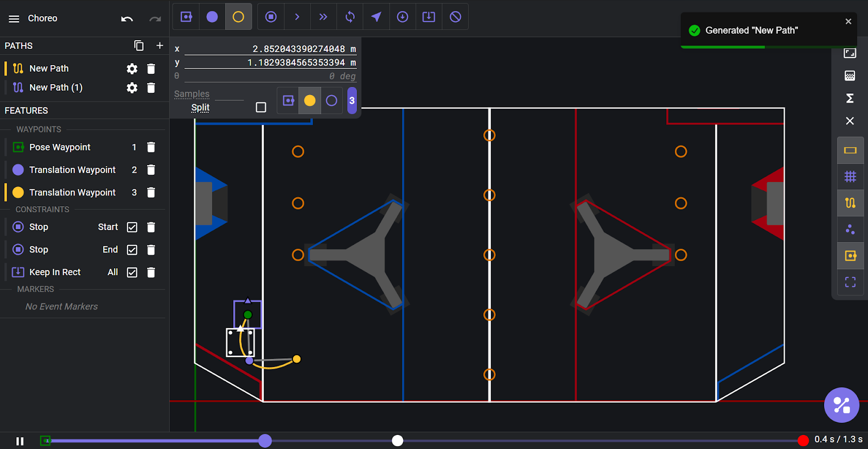Toggle trajectory path layer visibility
This screenshot has width=868, height=449.
pos(850,203)
